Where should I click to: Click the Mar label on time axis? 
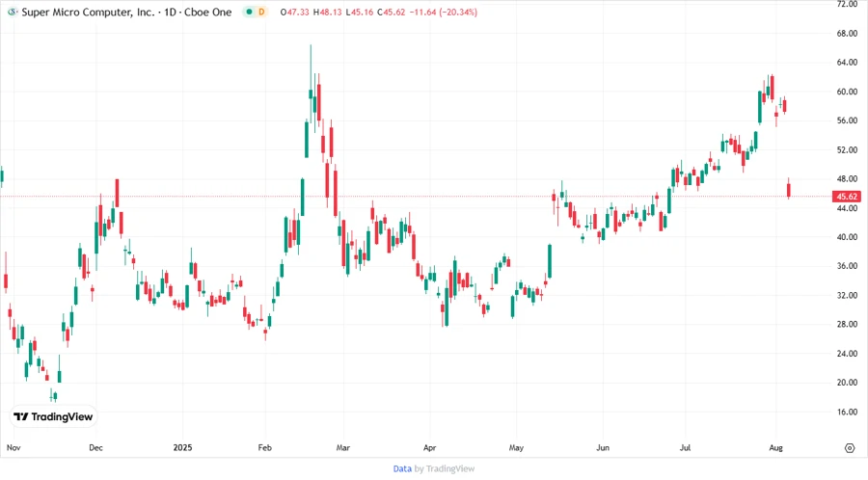click(x=343, y=447)
